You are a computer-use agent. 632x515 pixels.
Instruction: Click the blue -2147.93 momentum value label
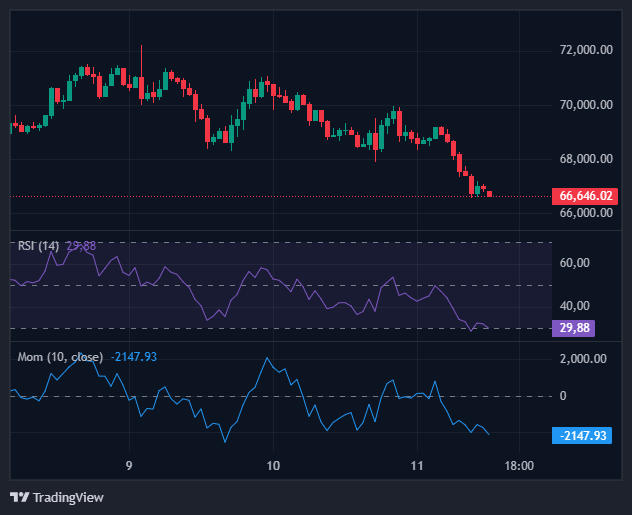click(579, 435)
